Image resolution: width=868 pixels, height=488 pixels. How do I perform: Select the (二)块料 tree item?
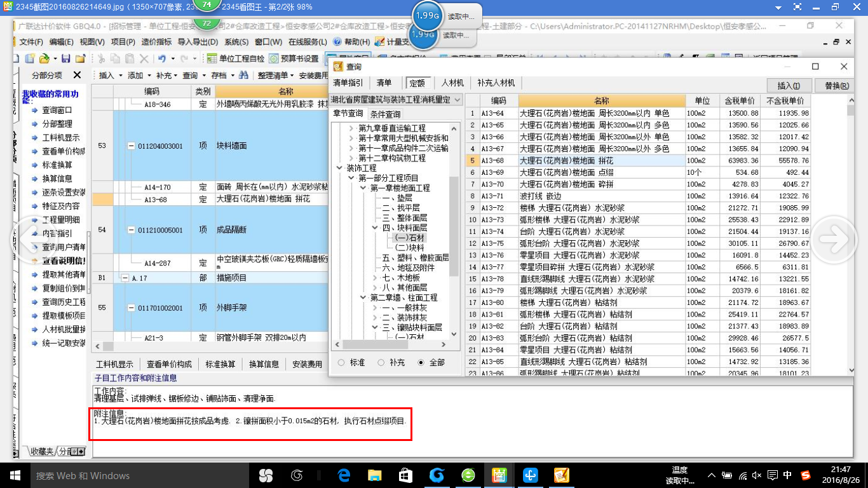coord(409,248)
